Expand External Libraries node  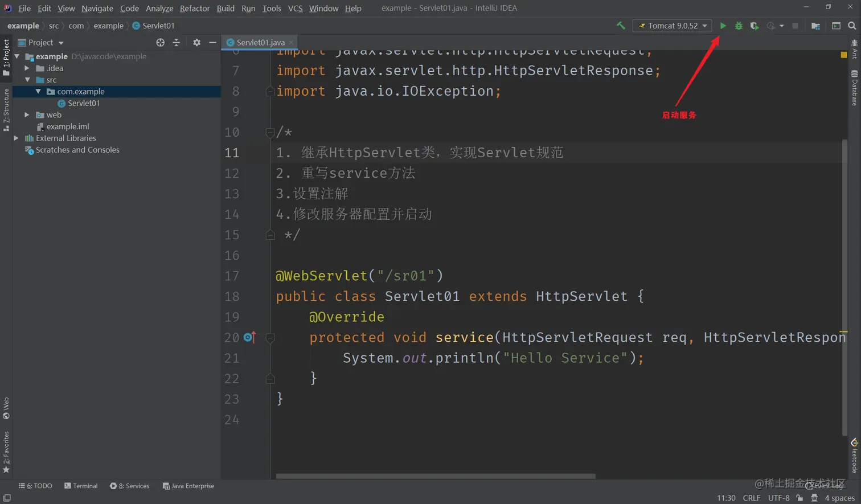(x=17, y=138)
